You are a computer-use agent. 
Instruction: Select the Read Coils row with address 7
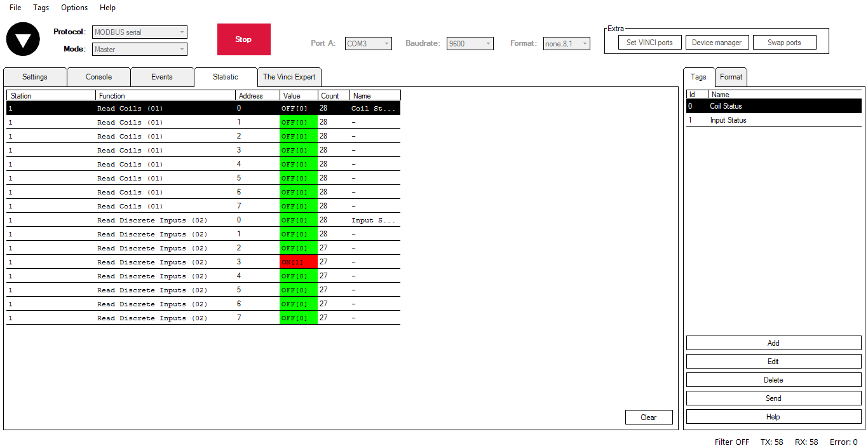click(x=203, y=206)
